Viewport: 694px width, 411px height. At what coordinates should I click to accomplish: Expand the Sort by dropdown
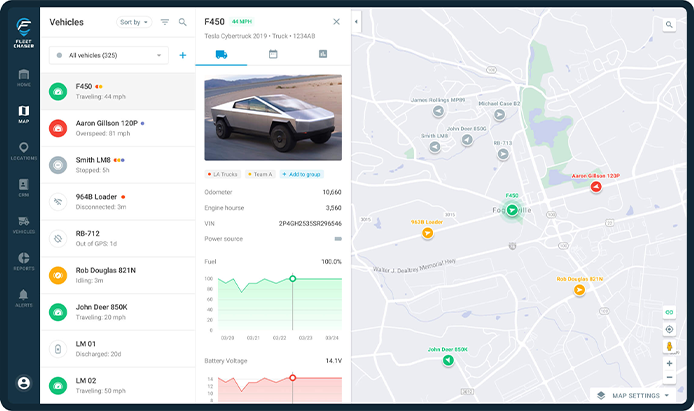pyautogui.click(x=134, y=21)
